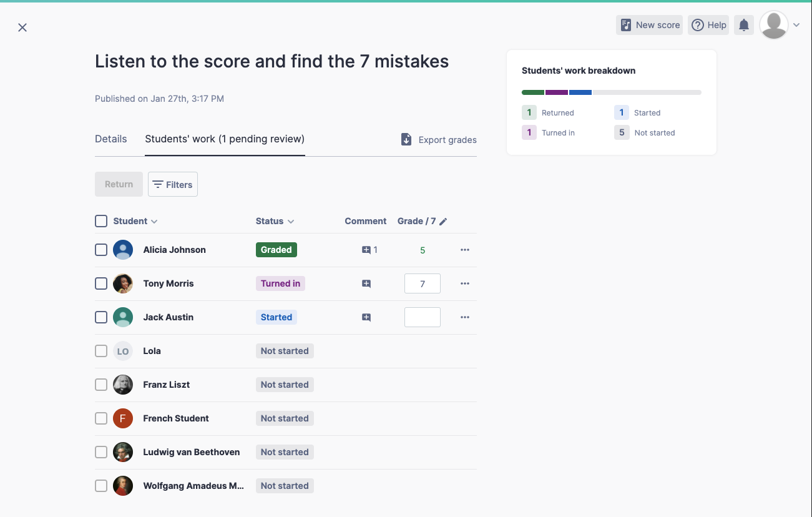Open more options for Jack Austin
This screenshot has height=517, width=812.
pos(464,317)
